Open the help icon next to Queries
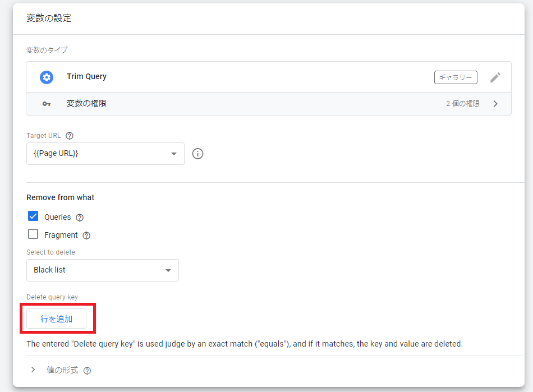The image size is (533, 392). [x=80, y=218]
